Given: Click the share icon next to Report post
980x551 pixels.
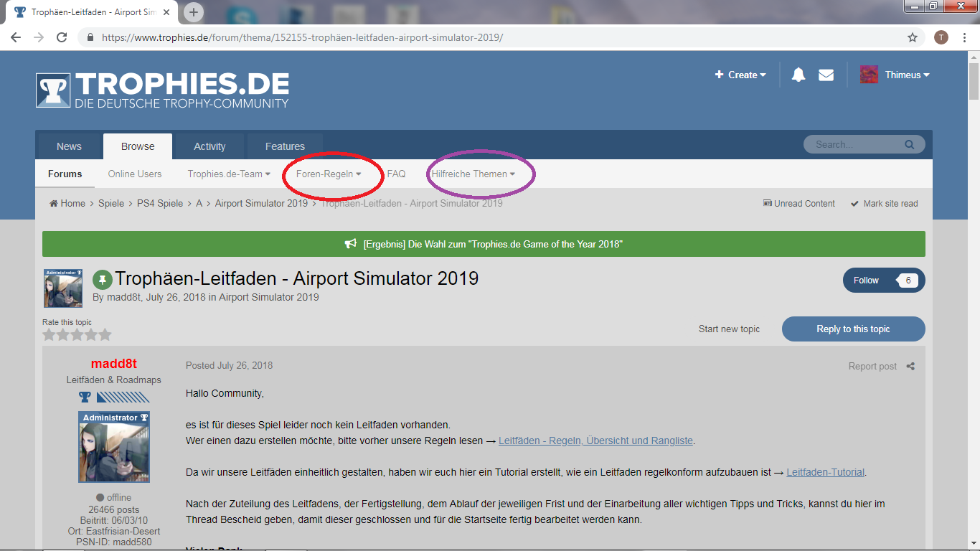Looking at the screenshot, I should click(910, 366).
